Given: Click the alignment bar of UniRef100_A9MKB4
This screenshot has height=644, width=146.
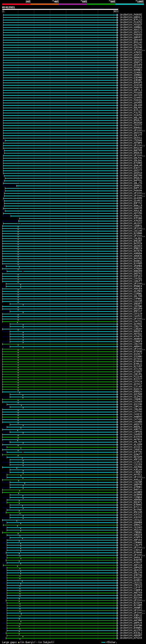Looking at the screenshot, I should [x=60, y=254].
